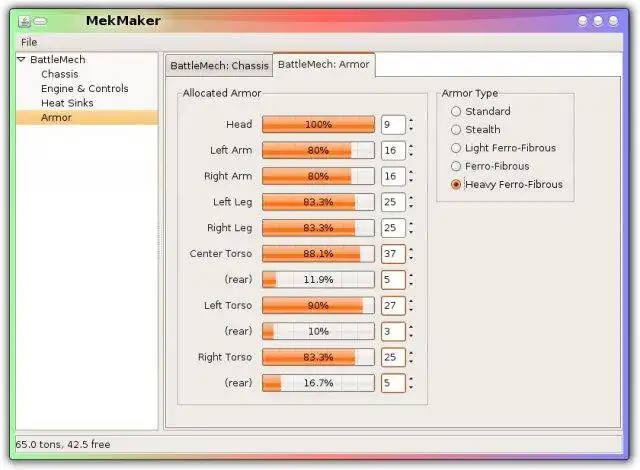The width and height of the screenshot is (640, 470).
Task: Click the Left Torso 90% bar
Action: coord(318,306)
